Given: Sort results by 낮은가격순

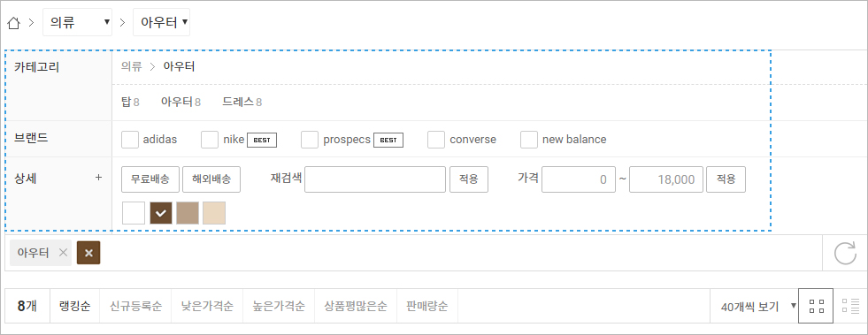Looking at the screenshot, I should pos(207,306).
